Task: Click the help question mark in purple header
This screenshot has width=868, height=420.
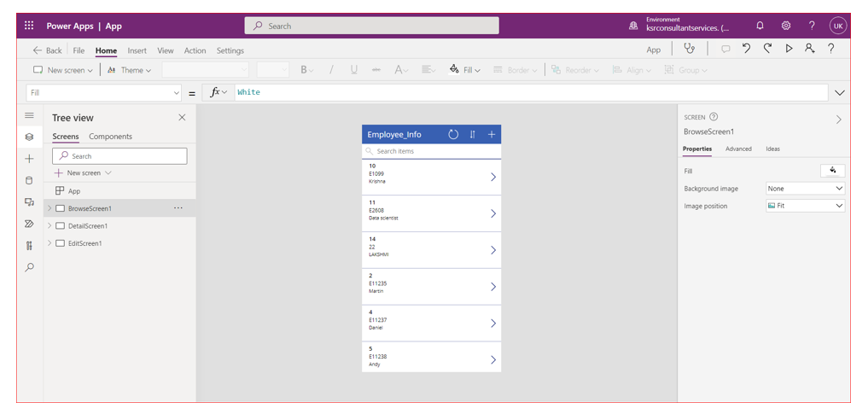Action: [812, 26]
